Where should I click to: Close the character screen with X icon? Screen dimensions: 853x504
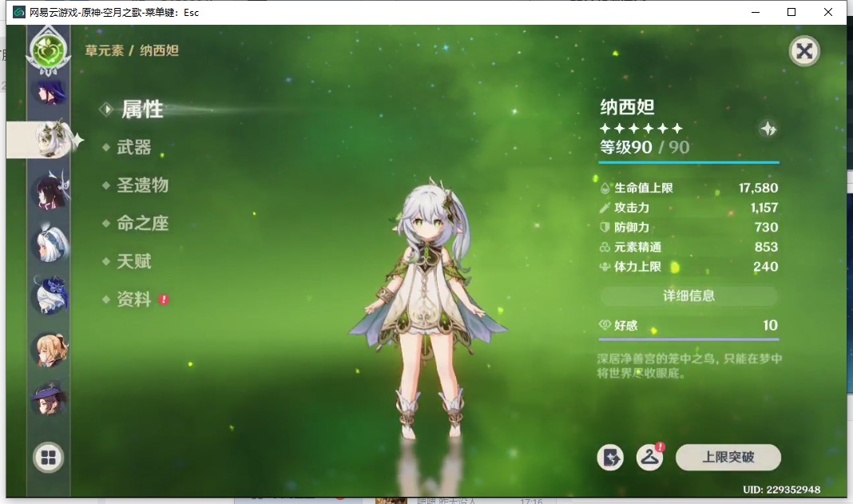coord(804,52)
